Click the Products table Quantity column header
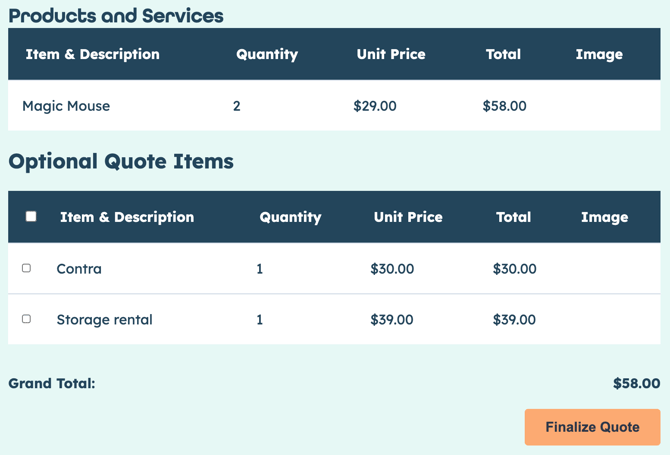 (267, 54)
